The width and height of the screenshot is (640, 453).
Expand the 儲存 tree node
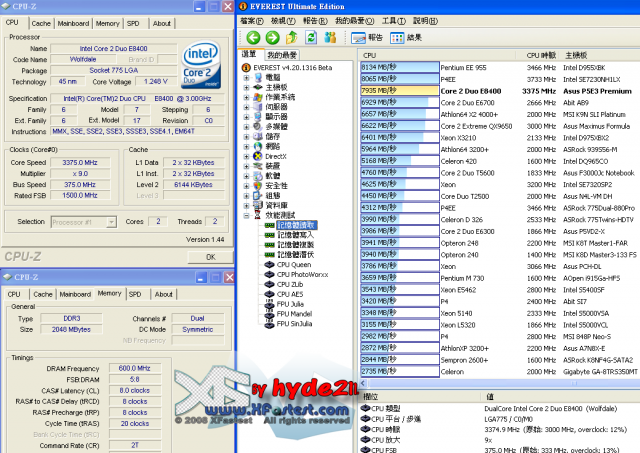click(x=247, y=136)
